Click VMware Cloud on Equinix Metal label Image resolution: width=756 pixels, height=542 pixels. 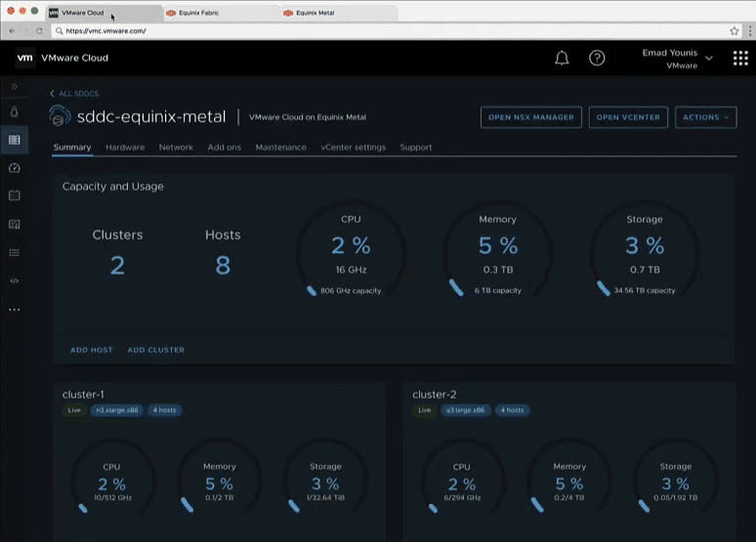point(308,117)
